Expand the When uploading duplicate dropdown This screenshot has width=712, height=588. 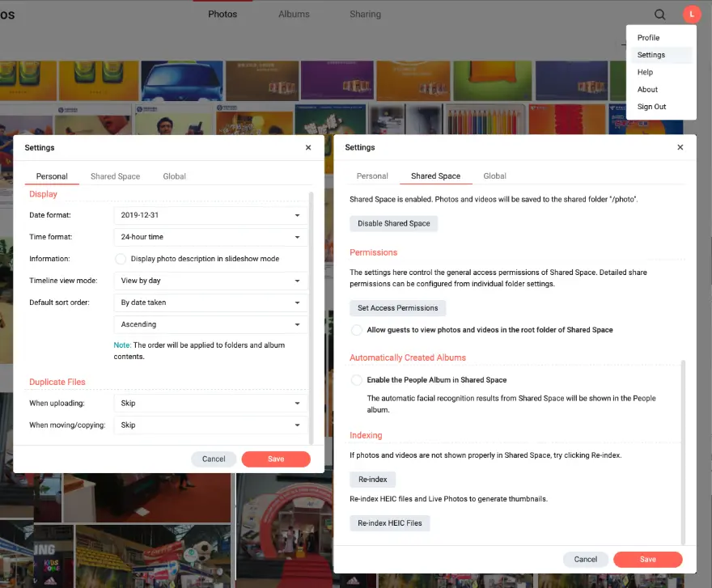pyautogui.click(x=211, y=403)
